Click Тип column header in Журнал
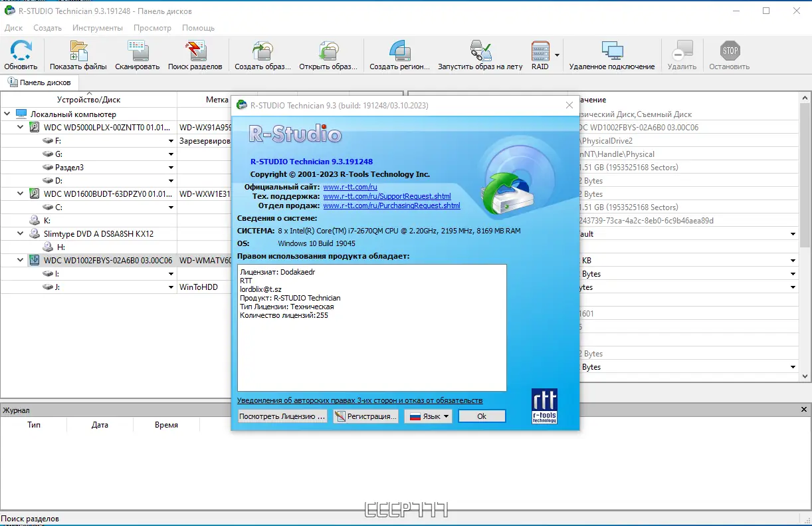The width and height of the screenshot is (812, 526). [x=34, y=425]
